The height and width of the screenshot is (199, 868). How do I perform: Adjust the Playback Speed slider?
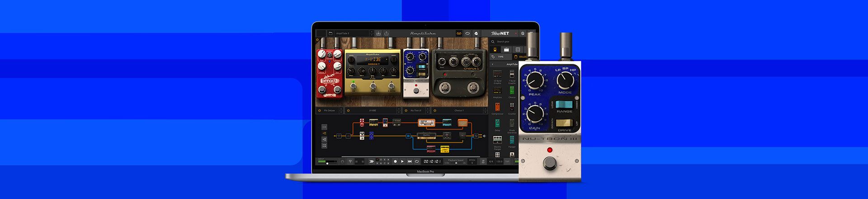click(x=456, y=163)
